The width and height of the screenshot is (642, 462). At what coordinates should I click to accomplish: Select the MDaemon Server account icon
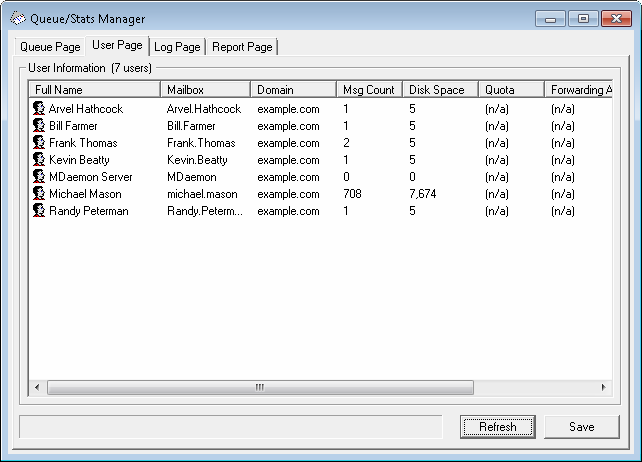pyautogui.click(x=38, y=177)
